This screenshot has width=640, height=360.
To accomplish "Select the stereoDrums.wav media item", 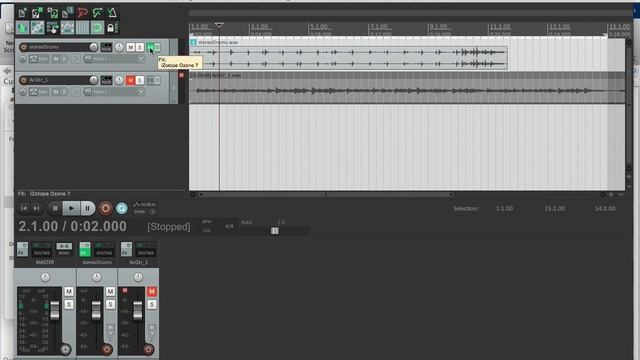I will click(x=349, y=58).
